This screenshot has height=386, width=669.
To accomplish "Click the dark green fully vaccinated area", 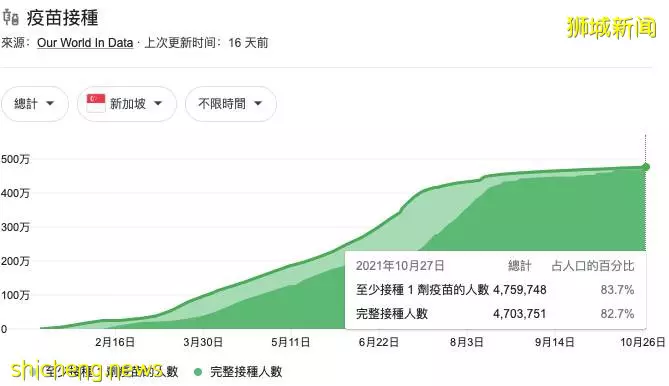I will coord(555,213).
